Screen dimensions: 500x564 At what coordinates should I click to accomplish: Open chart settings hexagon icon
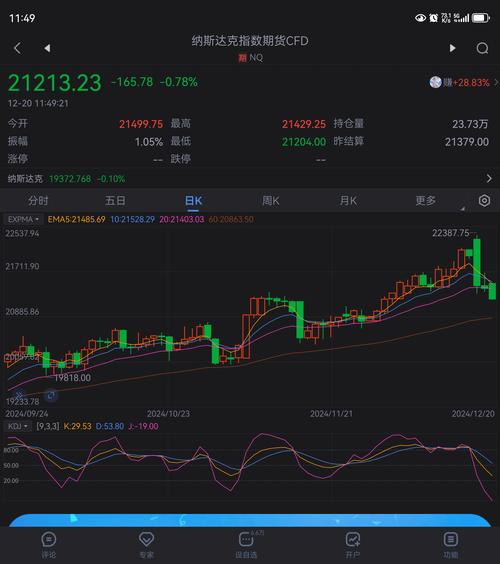pos(484,200)
